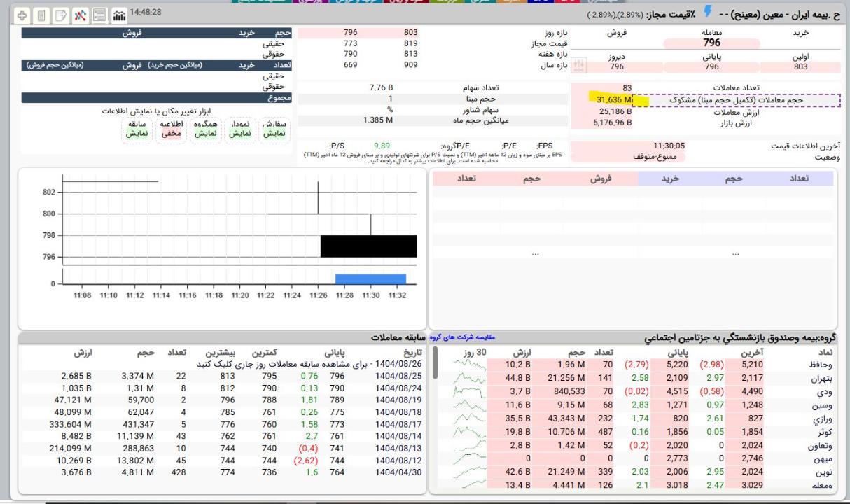Image resolution: width=850 pixels, height=504 pixels.
Task: Click the sliders icon beside بازه سال
Action: click(x=579, y=66)
